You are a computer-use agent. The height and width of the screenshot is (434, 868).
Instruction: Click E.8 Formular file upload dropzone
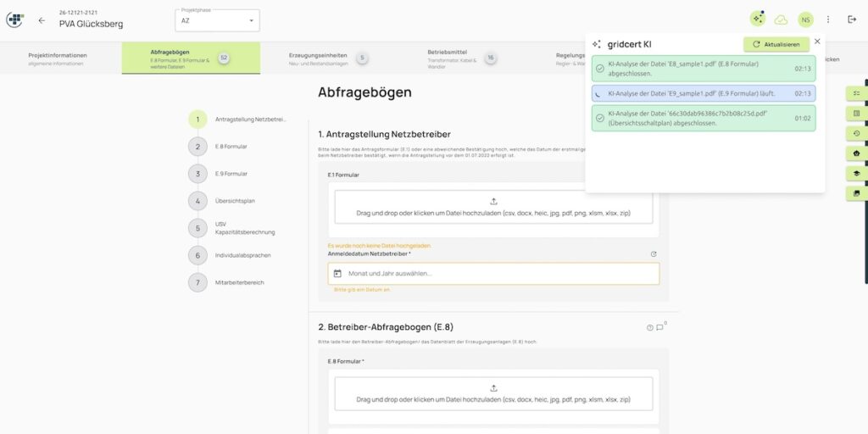tap(494, 393)
